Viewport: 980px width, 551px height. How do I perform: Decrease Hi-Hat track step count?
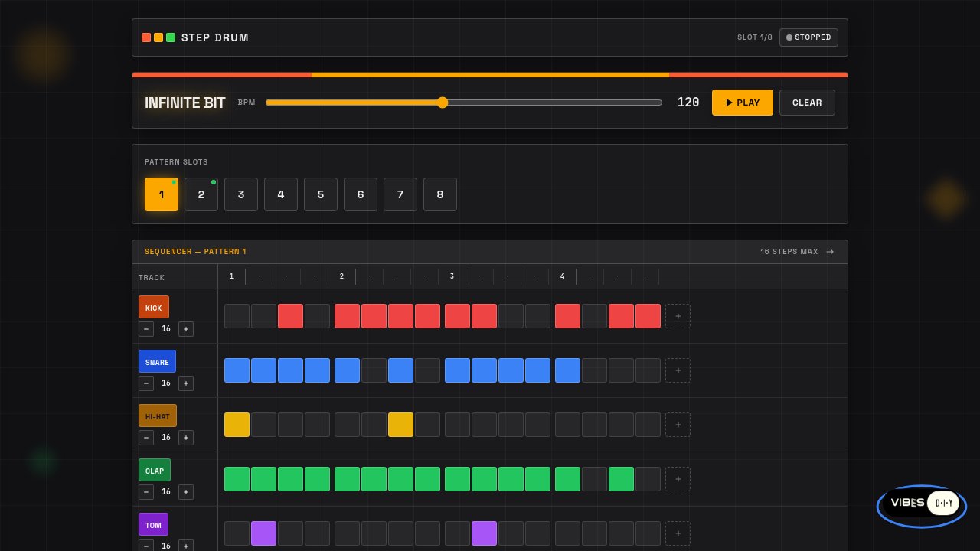tap(146, 438)
